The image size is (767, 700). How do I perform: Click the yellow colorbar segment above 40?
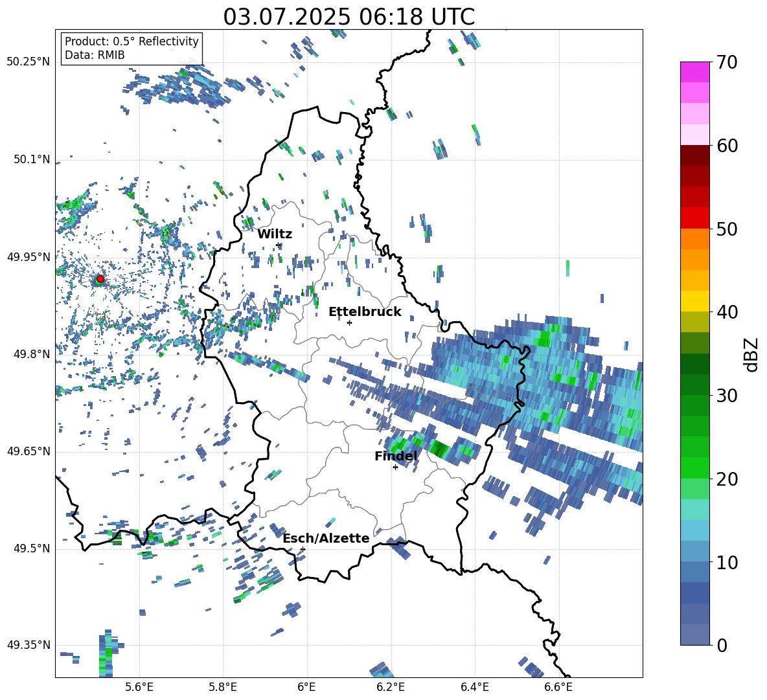[694, 301]
